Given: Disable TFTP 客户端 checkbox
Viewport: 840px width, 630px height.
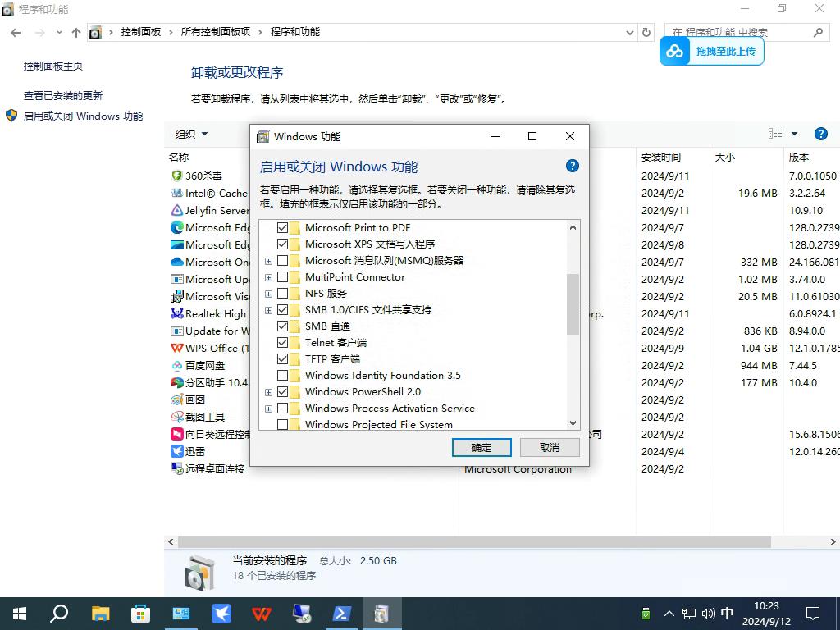Looking at the screenshot, I should point(282,359).
